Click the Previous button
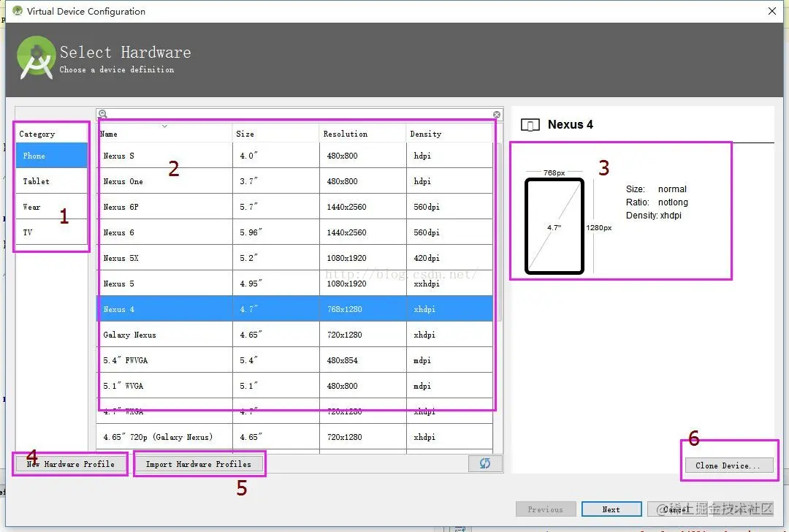 click(546, 509)
